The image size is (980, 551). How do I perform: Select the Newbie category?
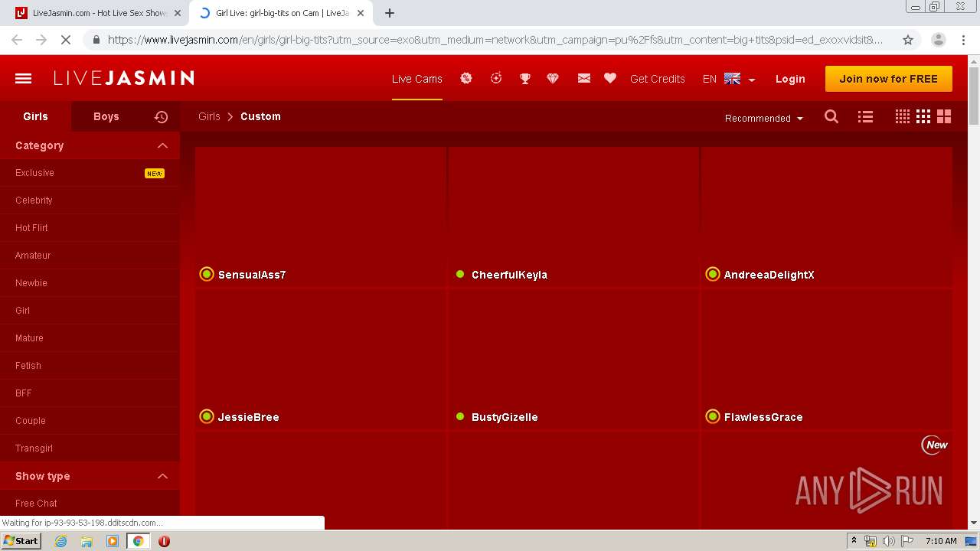(90, 283)
